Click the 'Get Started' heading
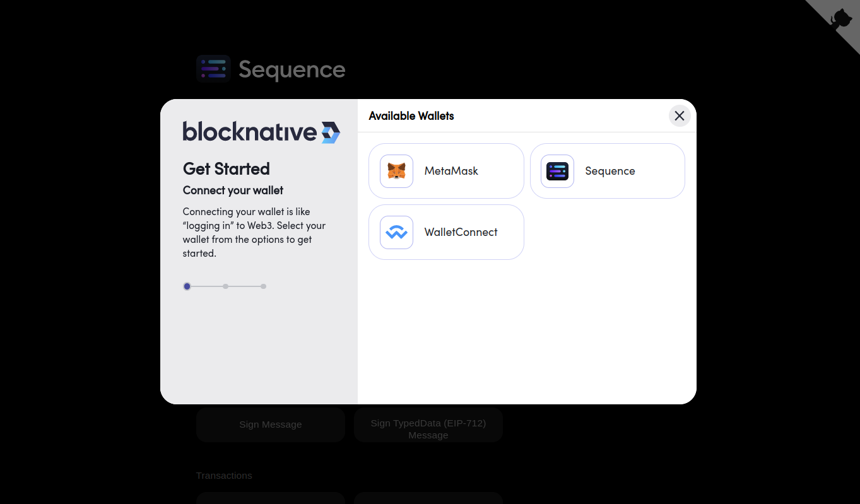The image size is (860, 504). coord(227,169)
